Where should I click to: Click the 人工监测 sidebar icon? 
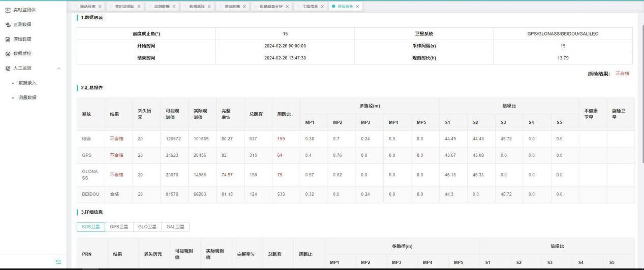8,68
